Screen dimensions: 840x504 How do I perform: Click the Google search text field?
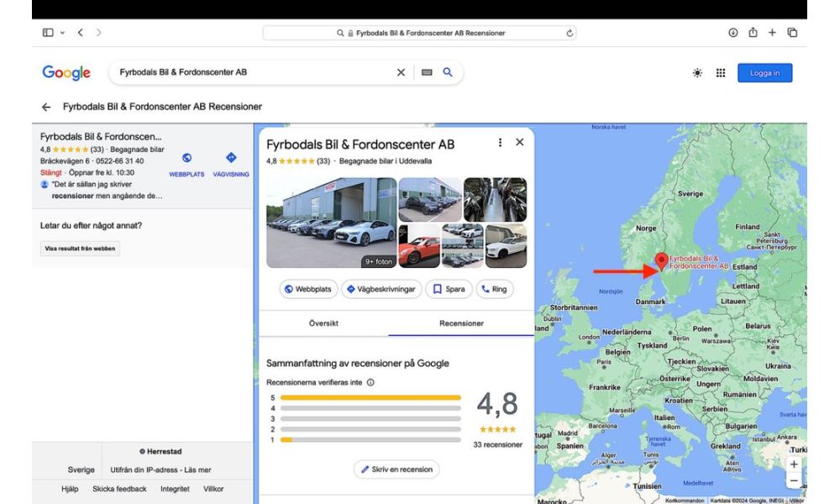pyautogui.click(x=255, y=72)
